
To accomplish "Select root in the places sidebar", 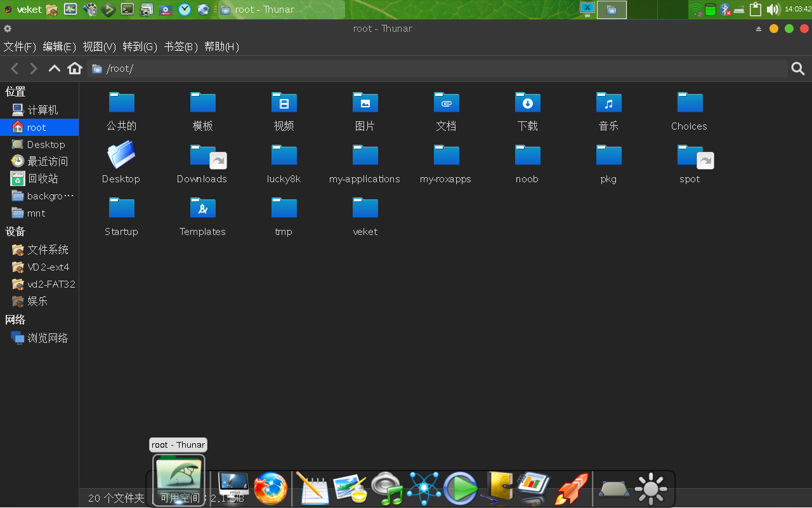I will pos(39,127).
